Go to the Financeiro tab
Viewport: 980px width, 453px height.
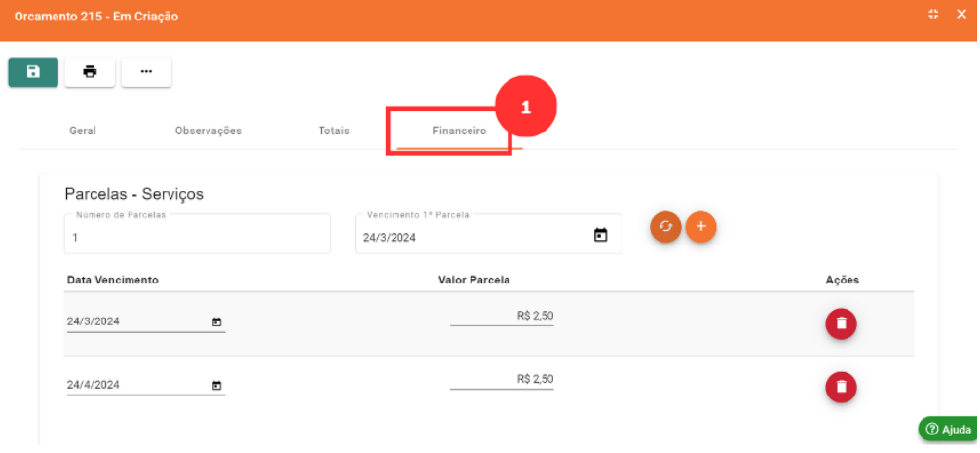459,131
